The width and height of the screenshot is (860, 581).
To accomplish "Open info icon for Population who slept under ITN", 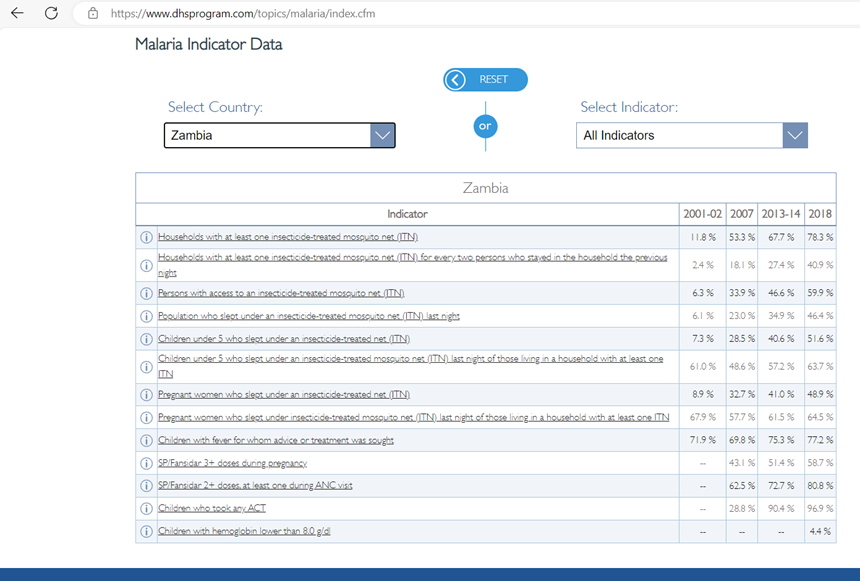I will point(146,316).
